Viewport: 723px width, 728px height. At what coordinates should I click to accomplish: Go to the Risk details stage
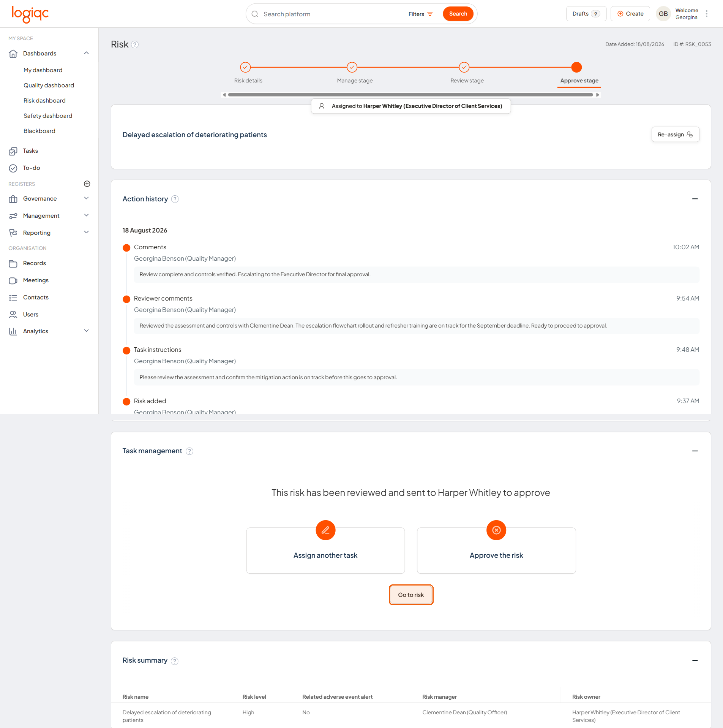245,67
